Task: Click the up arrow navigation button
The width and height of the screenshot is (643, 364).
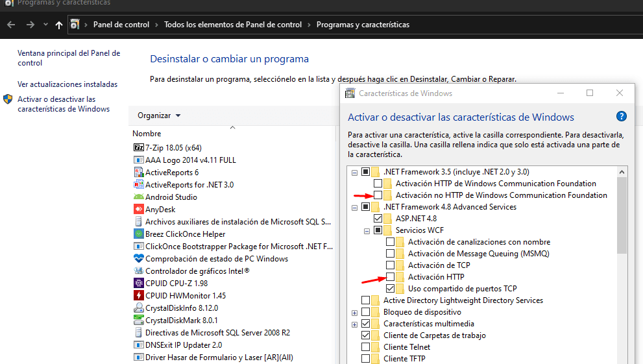Action: click(x=59, y=25)
